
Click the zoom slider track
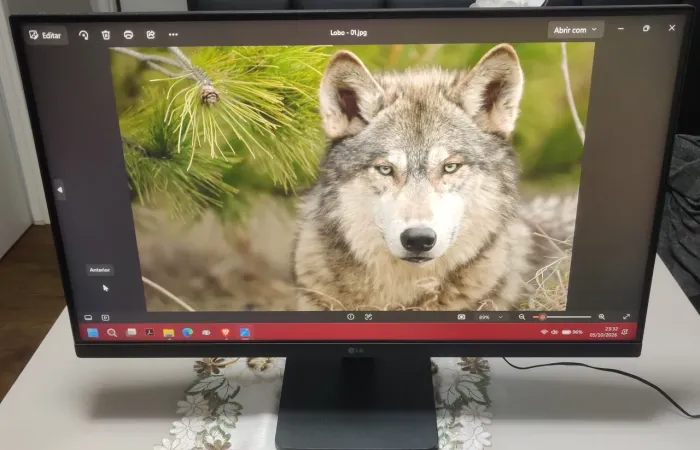tap(562, 317)
